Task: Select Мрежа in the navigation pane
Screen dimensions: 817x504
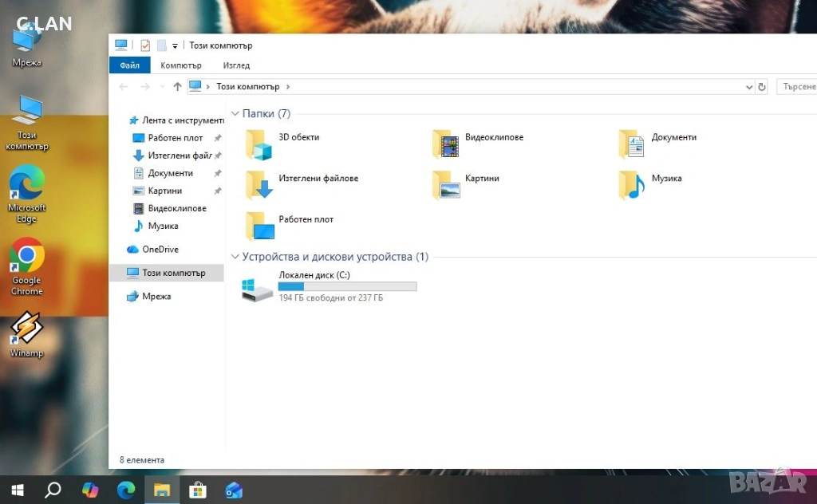Action: point(156,297)
